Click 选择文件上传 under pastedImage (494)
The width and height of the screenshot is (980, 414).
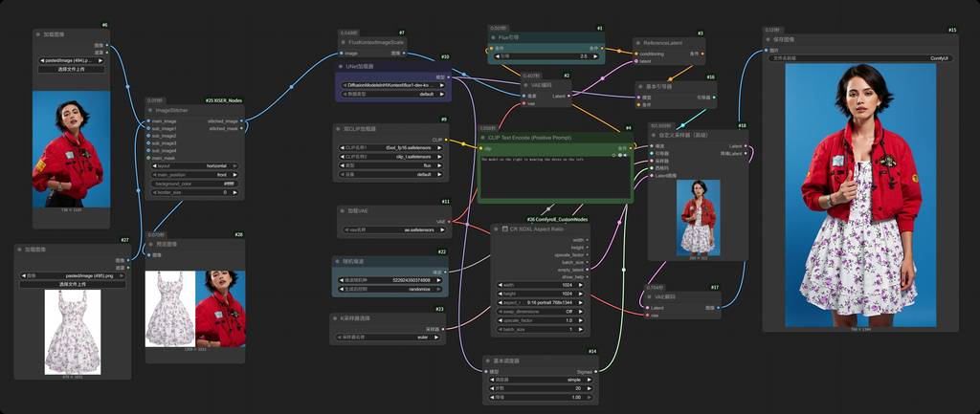[71, 69]
